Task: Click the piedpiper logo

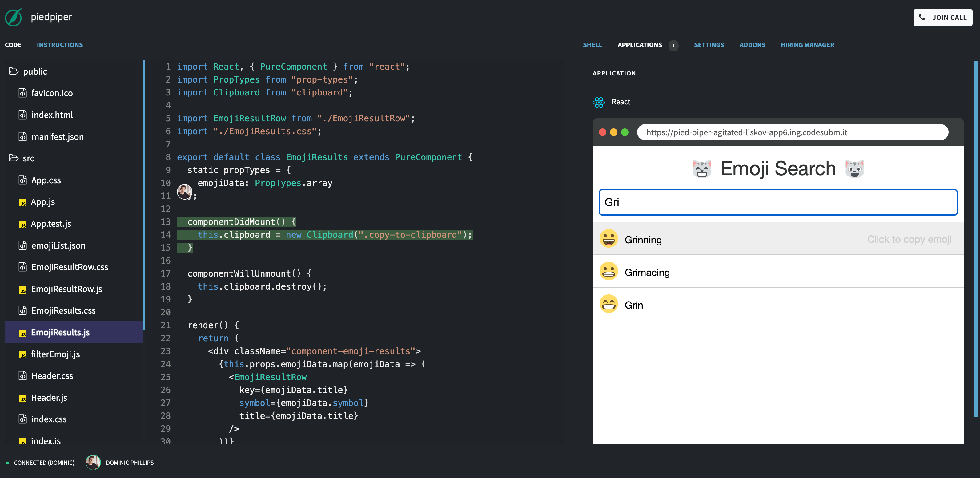Action: coord(14,17)
